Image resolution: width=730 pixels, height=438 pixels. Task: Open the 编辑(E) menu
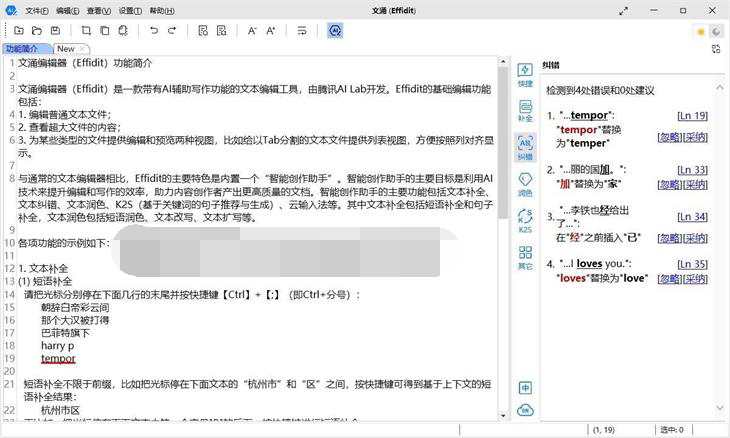click(68, 10)
